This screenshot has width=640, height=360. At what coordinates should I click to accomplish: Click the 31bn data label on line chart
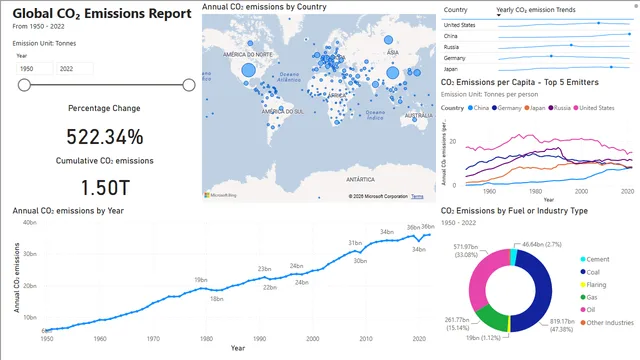[355, 243]
